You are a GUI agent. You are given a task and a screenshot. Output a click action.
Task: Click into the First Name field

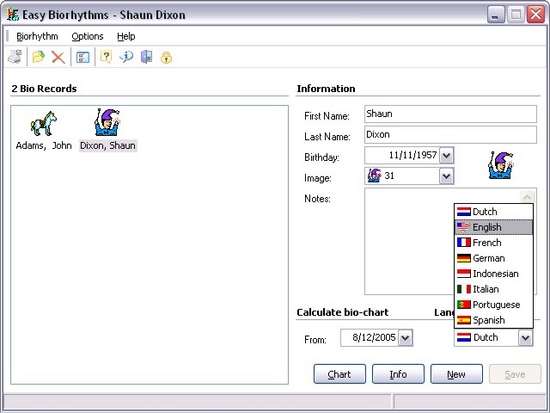pyautogui.click(x=450, y=114)
